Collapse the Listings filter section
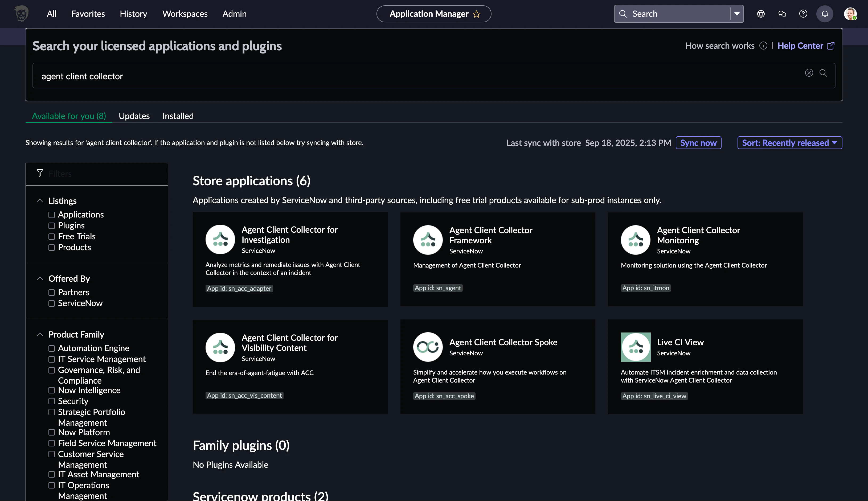The height and width of the screenshot is (501, 868). pos(40,201)
